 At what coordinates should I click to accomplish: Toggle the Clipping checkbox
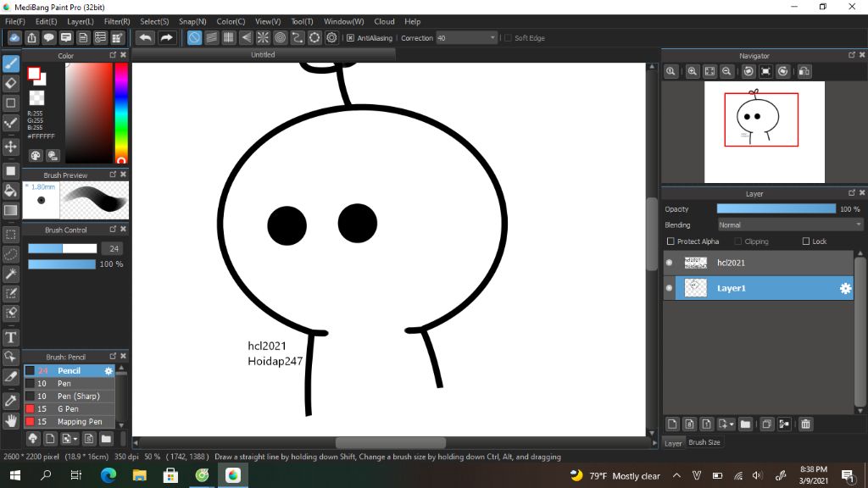pyautogui.click(x=738, y=241)
